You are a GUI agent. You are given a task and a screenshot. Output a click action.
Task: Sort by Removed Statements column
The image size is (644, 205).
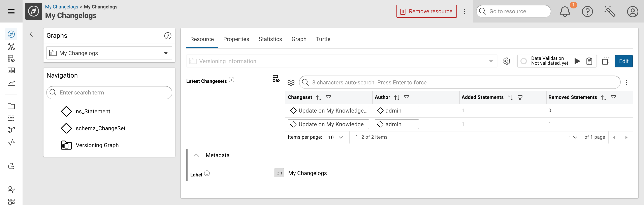pos(604,98)
